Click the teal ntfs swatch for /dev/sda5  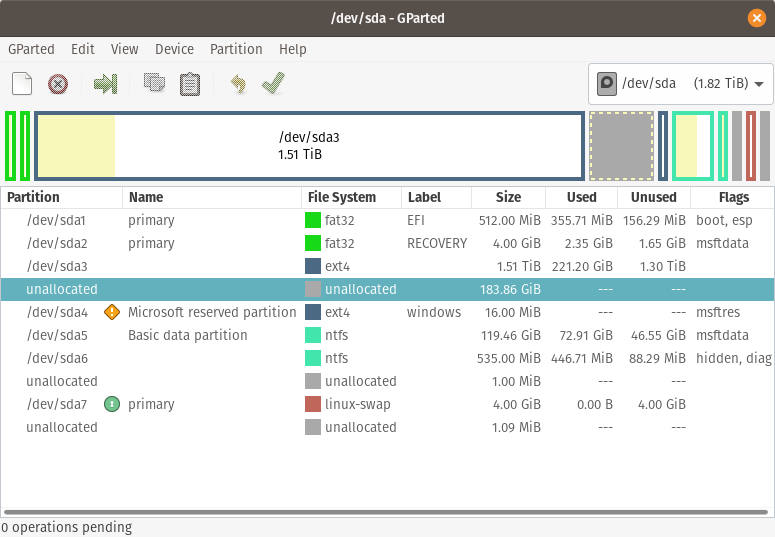point(313,335)
